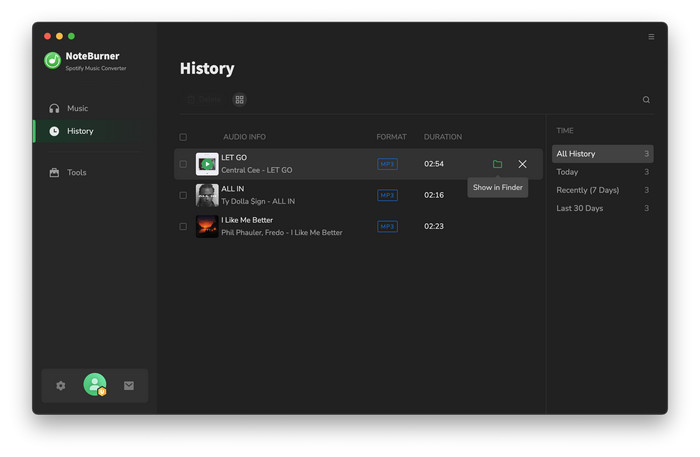Click MP3 badge in ALL IN row
The width and height of the screenshot is (700, 457).
pyautogui.click(x=387, y=195)
